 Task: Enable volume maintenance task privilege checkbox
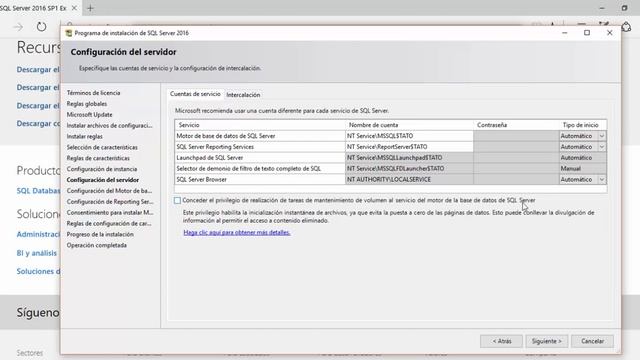(177, 200)
